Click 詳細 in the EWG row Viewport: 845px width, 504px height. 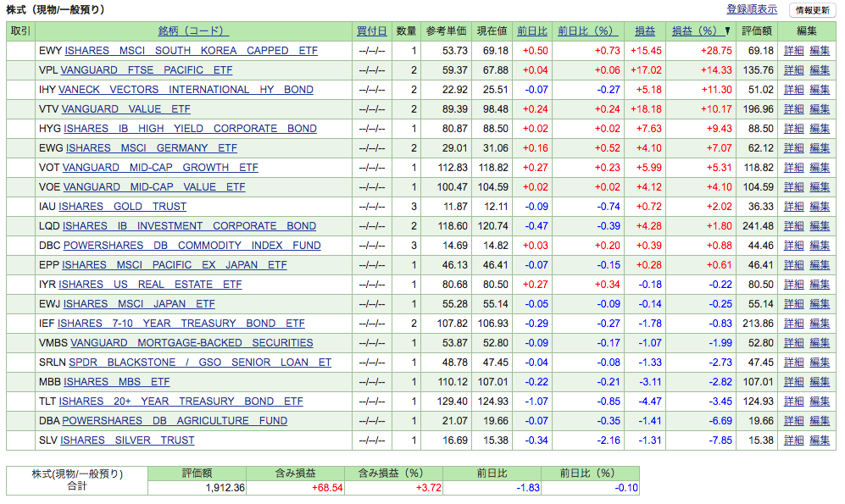[x=794, y=148]
